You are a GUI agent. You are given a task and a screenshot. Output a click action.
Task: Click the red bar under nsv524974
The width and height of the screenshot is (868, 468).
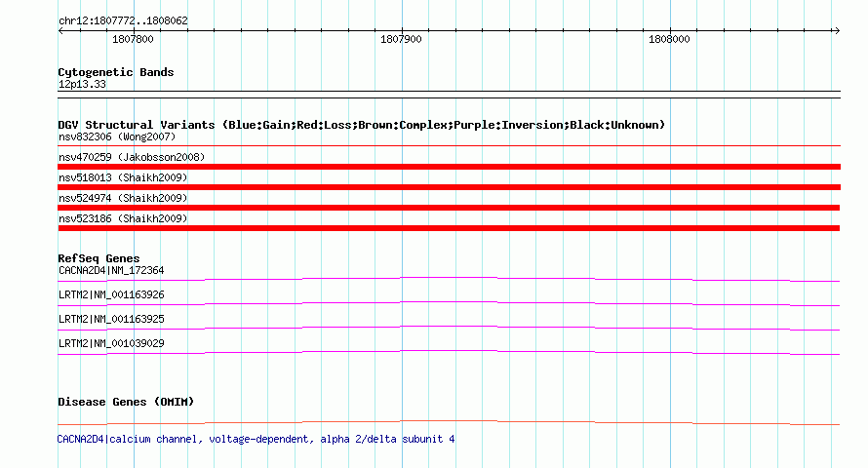[449, 208]
